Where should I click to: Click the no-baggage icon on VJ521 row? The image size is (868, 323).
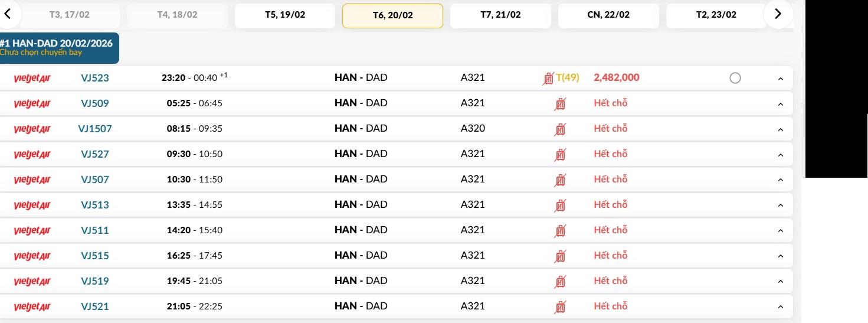click(560, 307)
